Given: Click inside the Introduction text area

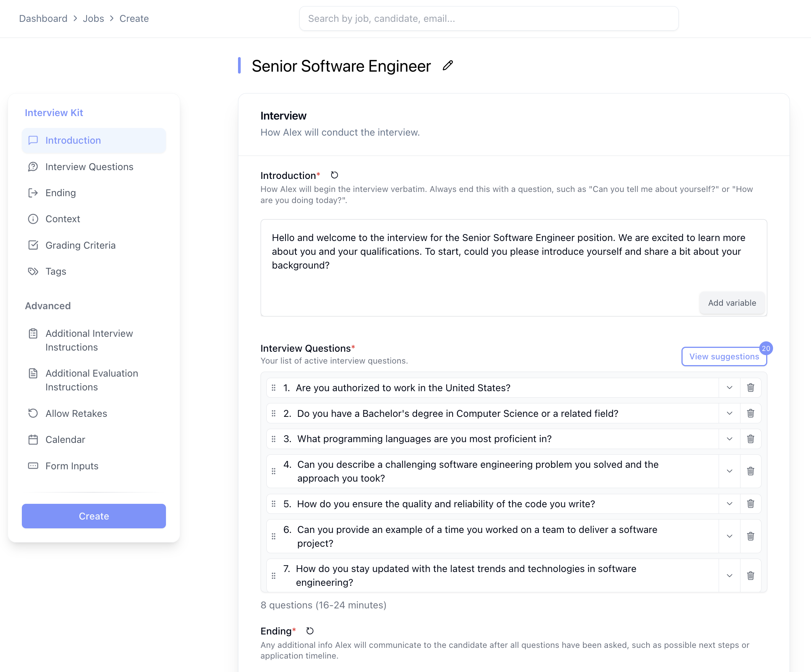Looking at the screenshot, I should tap(514, 268).
